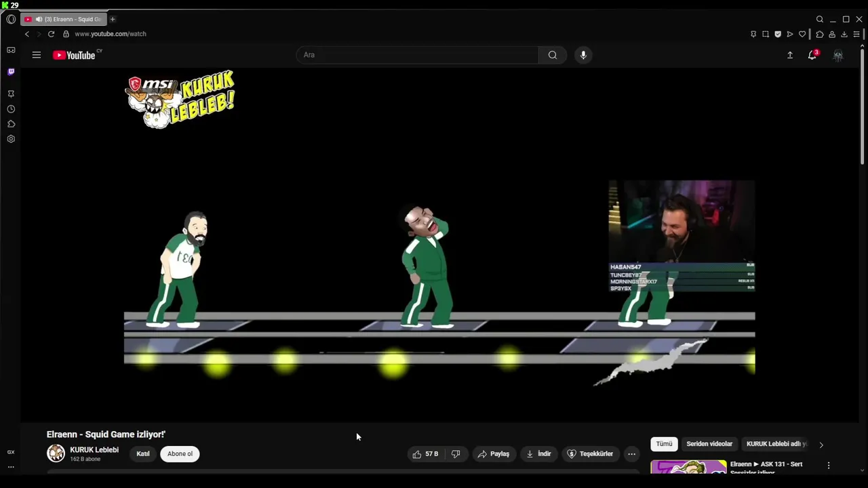The width and height of the screenshot is (868, 488).
Task: Bookmark the page with the heart icon
Action: pyautogui.click(x=802, y=34)
